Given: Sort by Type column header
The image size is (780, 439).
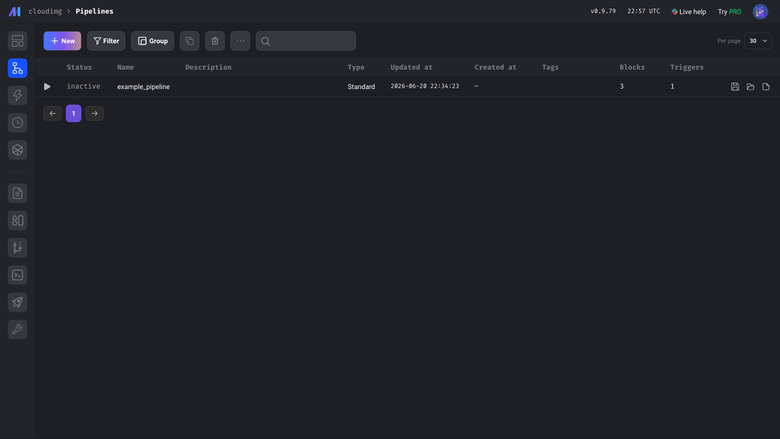Looking at the screenshot, I should pos(356,67).
